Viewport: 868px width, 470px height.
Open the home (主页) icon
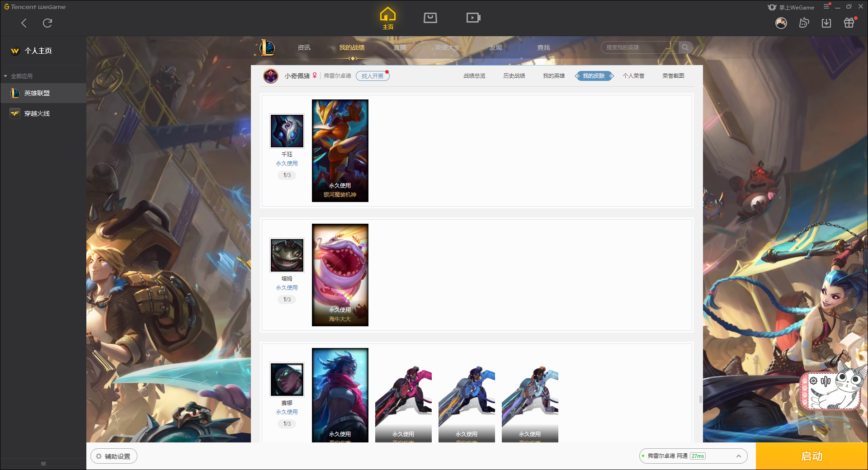pos(388,18)
